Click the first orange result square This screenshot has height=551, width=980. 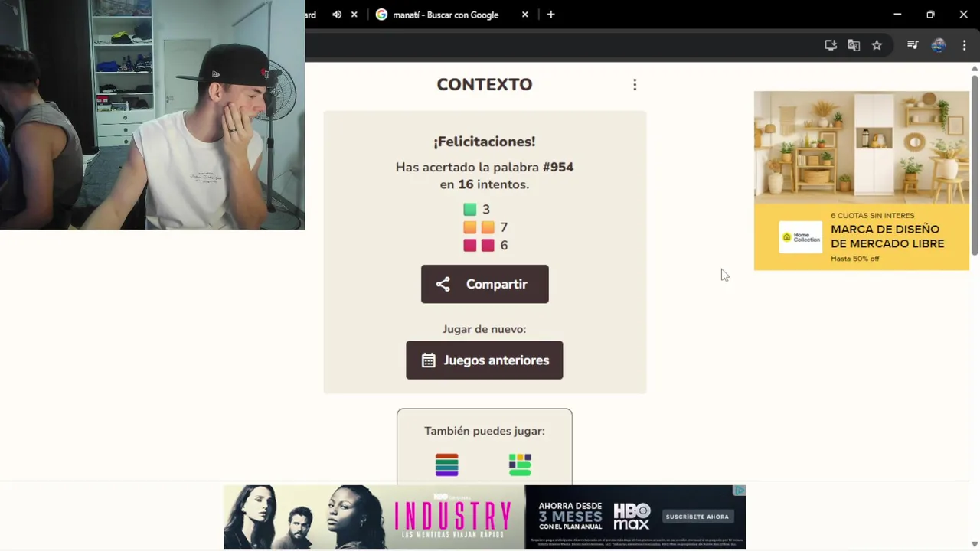click(x=470, y=227)
